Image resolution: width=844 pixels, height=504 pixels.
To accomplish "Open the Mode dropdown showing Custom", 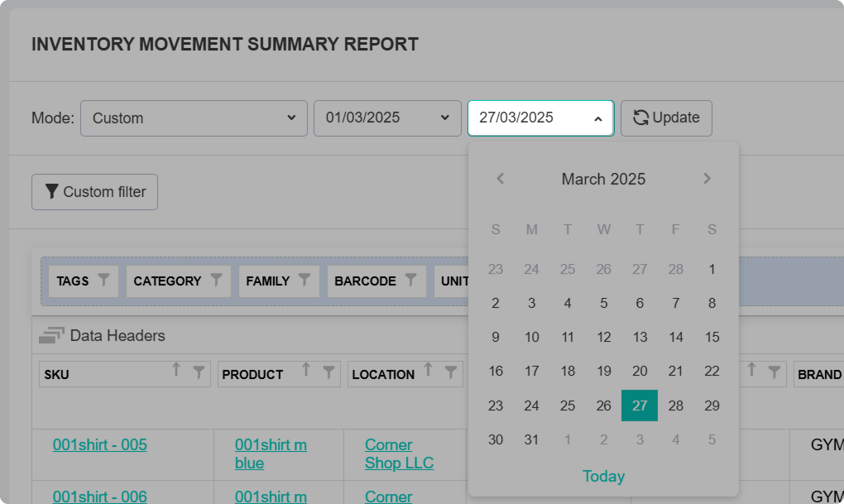I will coord(194,118).
